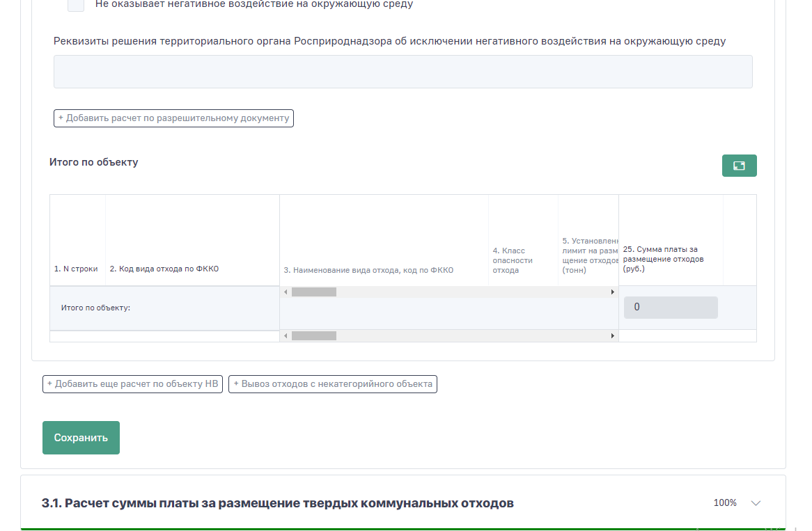Click the total payment sum field showing 0
This screenshot has width=812, height=531.
[670, 308]
